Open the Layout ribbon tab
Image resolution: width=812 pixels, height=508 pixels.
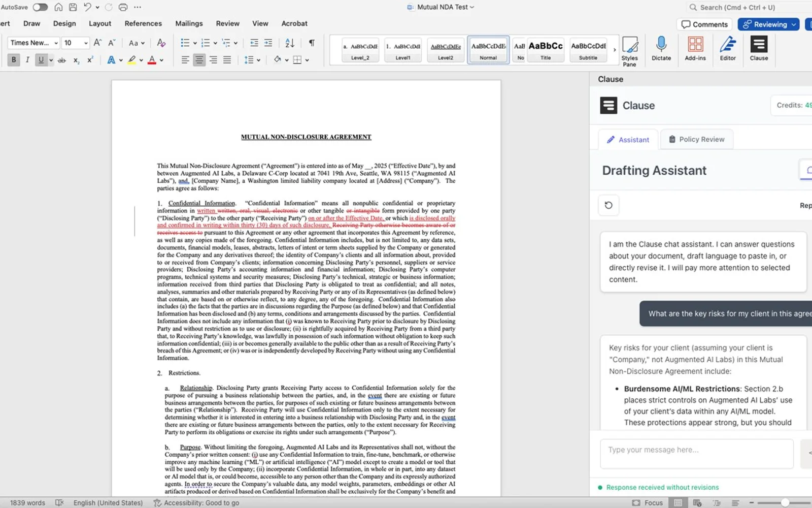(x=100, y=23)
